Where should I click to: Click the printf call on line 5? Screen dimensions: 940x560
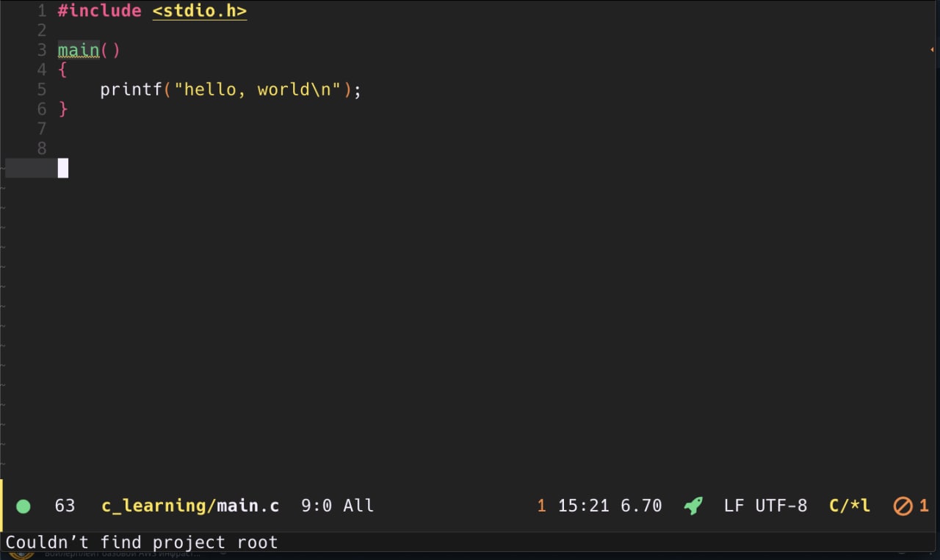(x=131, y=90)
